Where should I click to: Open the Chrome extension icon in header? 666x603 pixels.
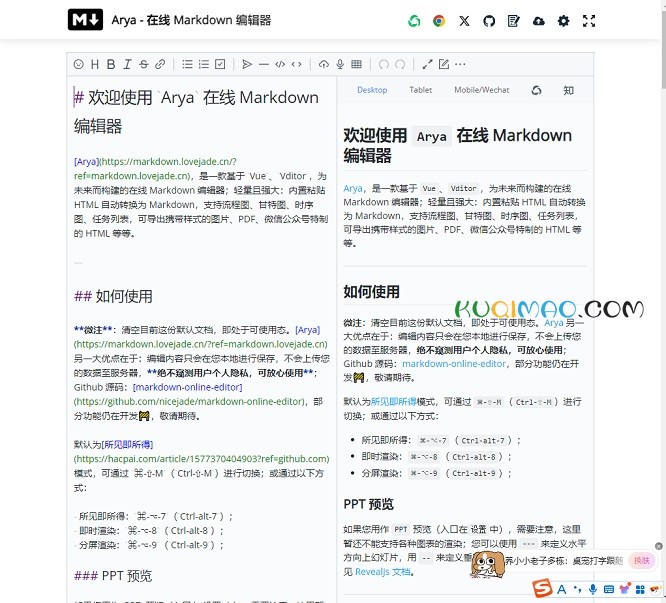pyautogui.click(x=439, y=20)
